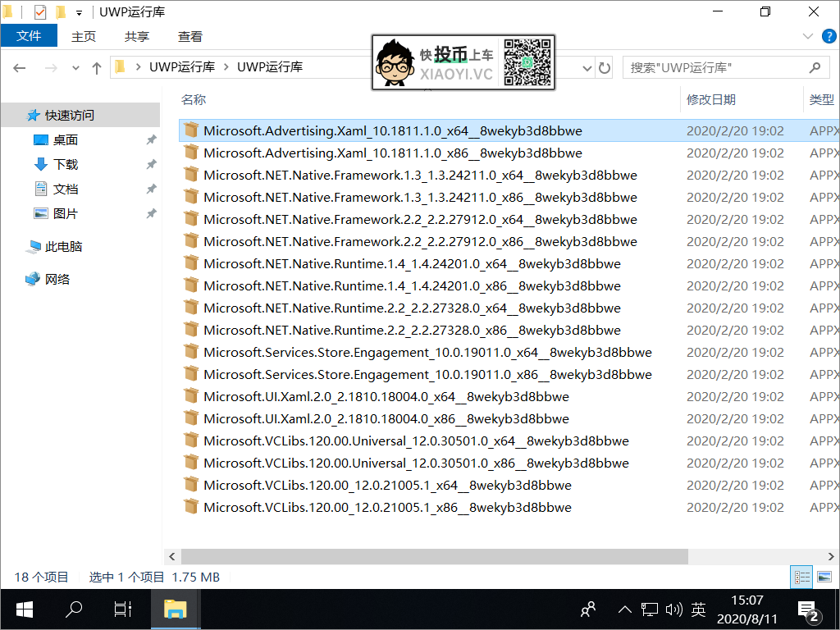Open the Windows Start menu

(x=25, y=609)
